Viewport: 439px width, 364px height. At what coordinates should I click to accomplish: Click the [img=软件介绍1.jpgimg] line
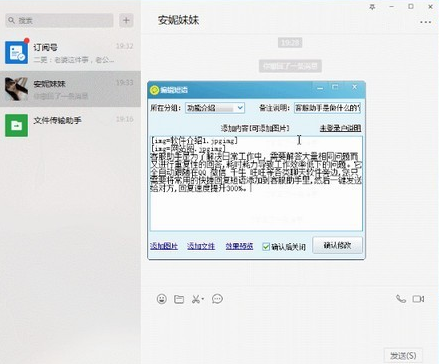pyautogui.click(x=194, y=141)
